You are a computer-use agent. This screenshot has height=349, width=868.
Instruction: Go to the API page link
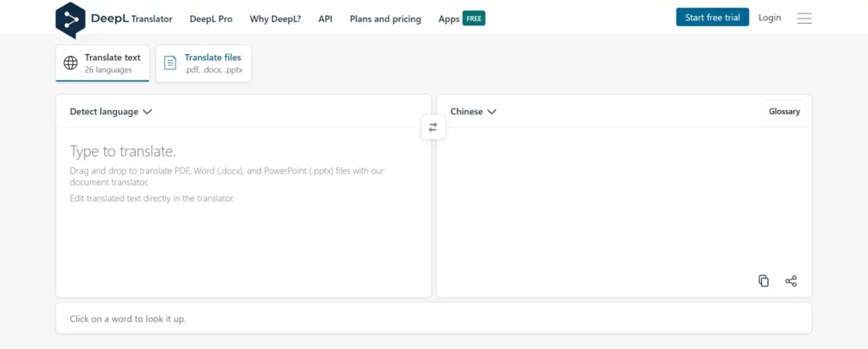[325, 19]
